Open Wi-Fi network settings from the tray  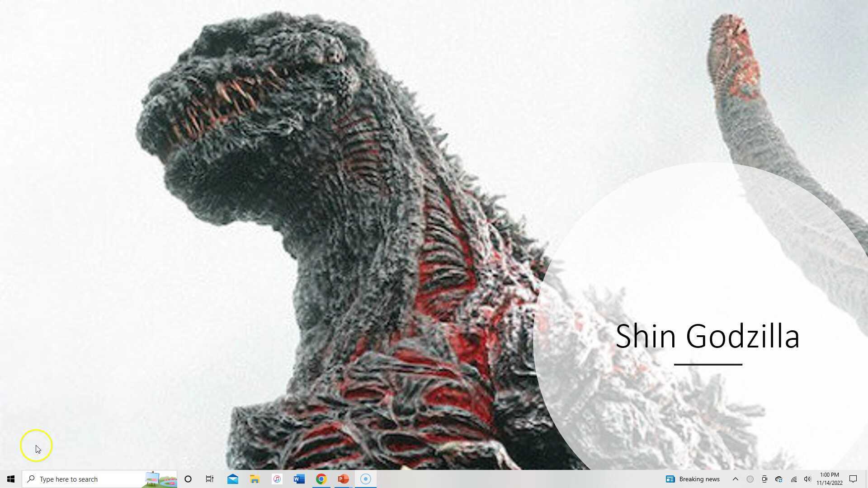793,479
